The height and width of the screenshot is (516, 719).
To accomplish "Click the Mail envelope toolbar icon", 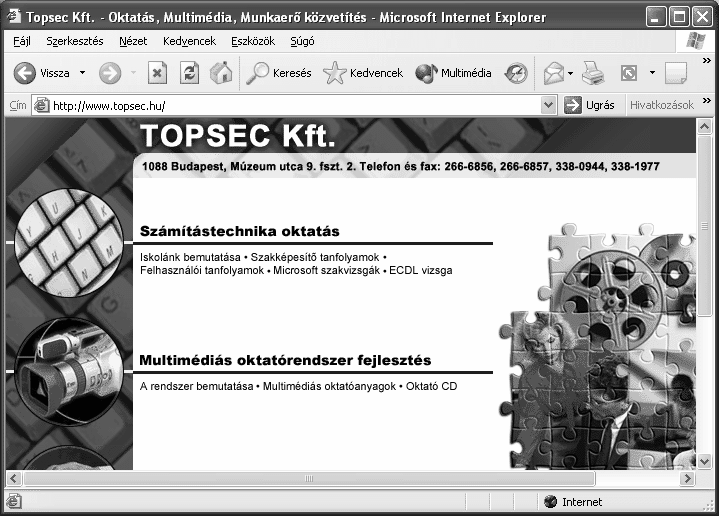I will (x=553, y=73).
